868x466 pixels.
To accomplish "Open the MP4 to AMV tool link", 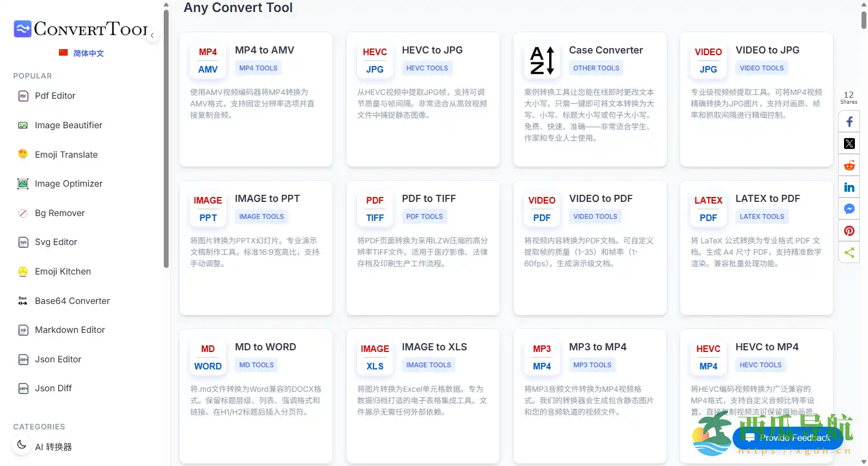I will click(x=264, y=50).
